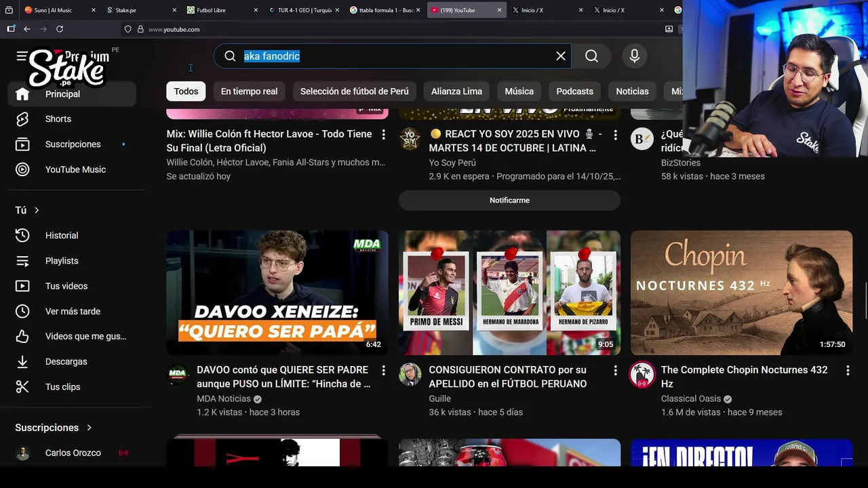
Task: Open the DAVOO XENEIZE video thumbnail
Action: 277,293
